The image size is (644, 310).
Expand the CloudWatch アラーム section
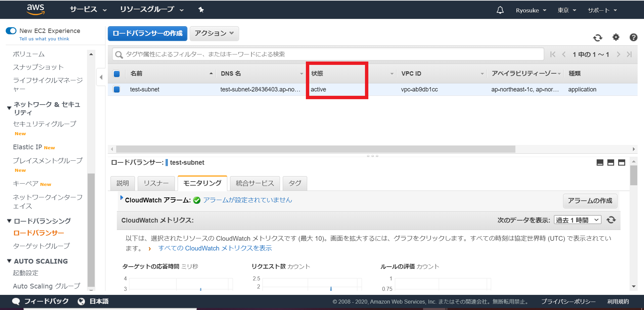pos(122,198)
